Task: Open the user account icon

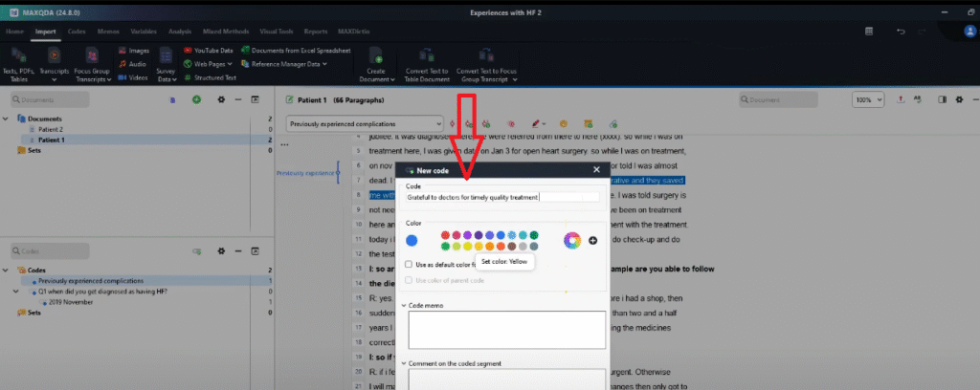Action: 969,31
